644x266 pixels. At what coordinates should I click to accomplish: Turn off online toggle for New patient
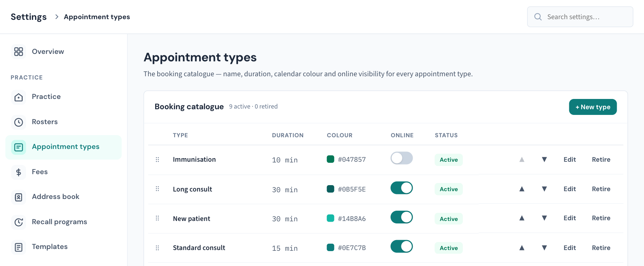click(402, 217)
